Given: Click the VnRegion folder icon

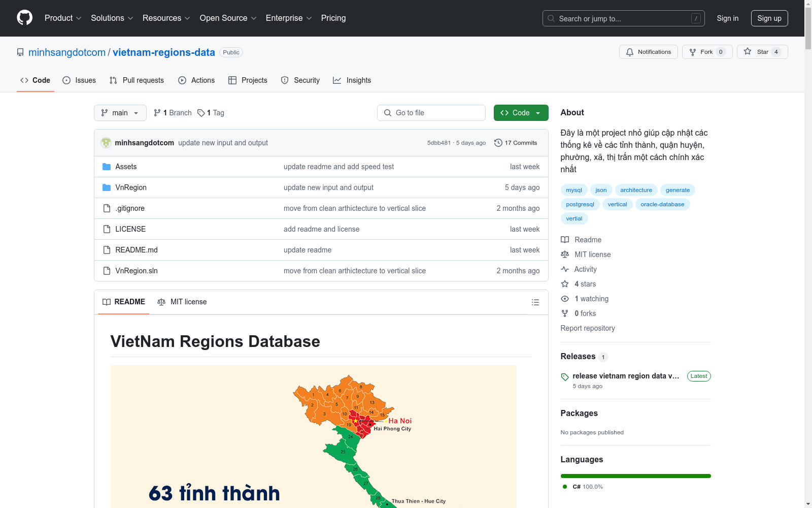Looking at the screenshot, I should [107, 187].
